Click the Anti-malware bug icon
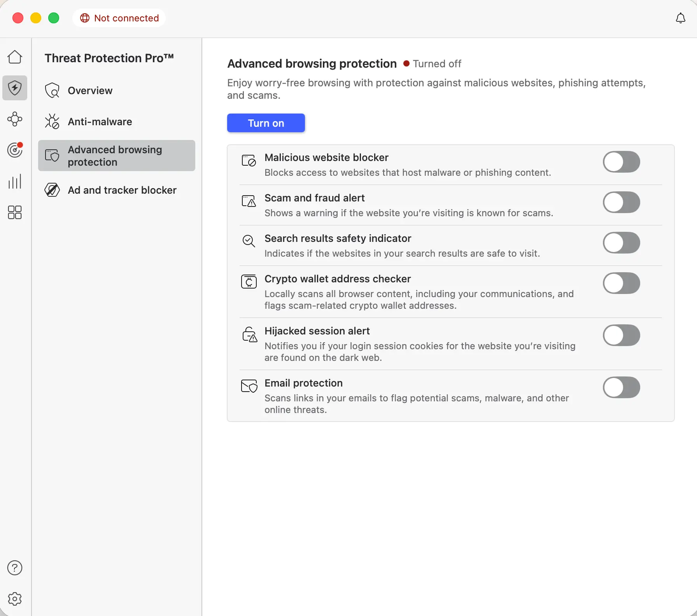697x616 pixels. point(52,121)
